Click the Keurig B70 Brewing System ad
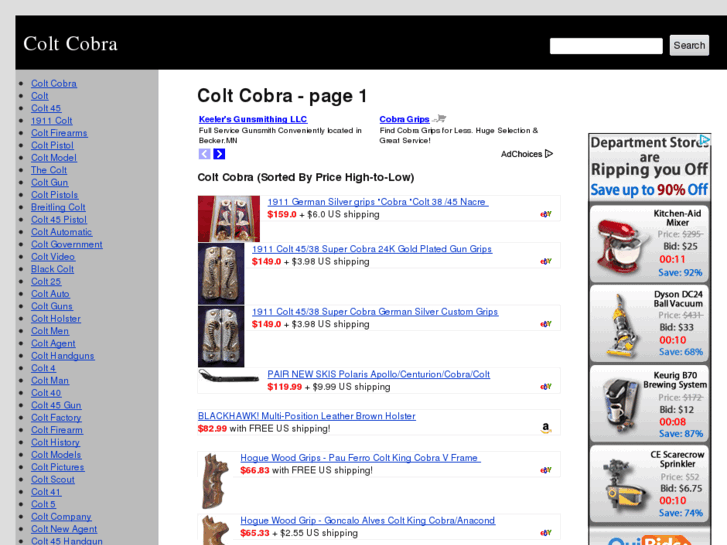 tap(650, 404)
